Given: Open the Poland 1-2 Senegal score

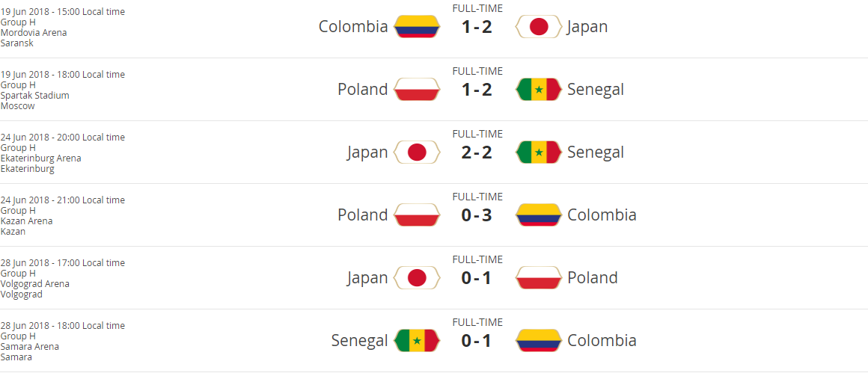Looking at the screenshot, I should pos(477,90).
